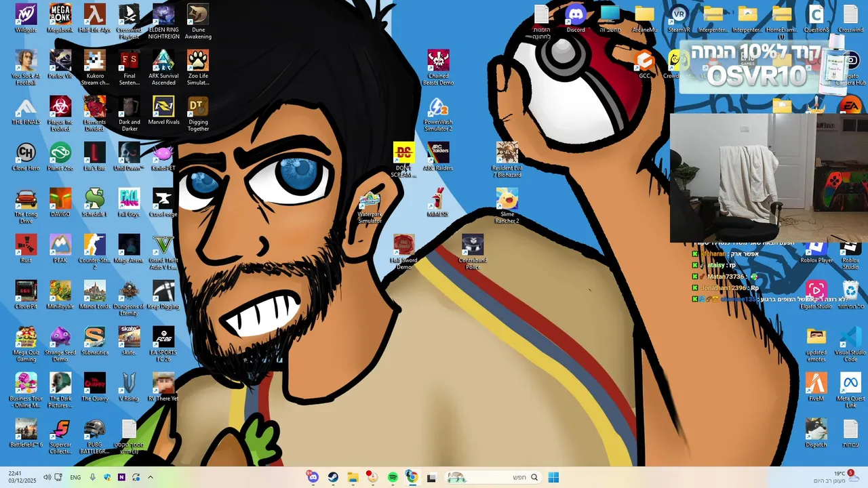Viewport: 868px width, 488px height.
Task: Select the Pavlov VR icon
Action: [x=60, y=65]
